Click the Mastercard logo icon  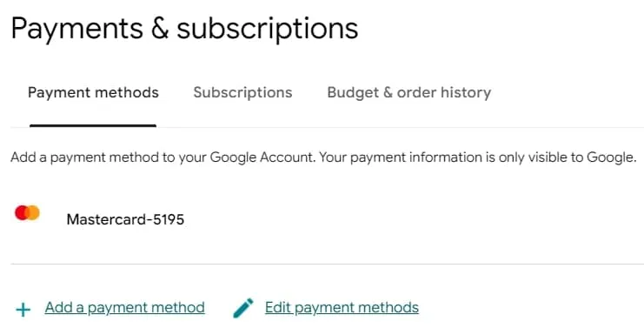click(x=27, y=213)
